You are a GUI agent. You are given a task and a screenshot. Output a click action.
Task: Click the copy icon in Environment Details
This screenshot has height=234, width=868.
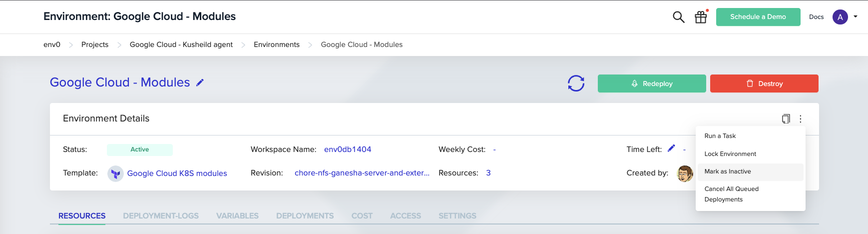[786, 119]
